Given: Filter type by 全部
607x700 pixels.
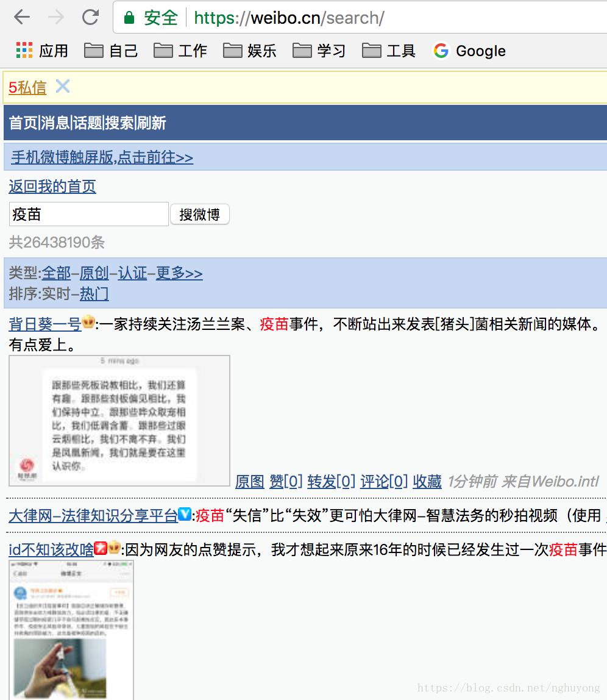Looking at the screenshot, I should (x=56, y=273).
